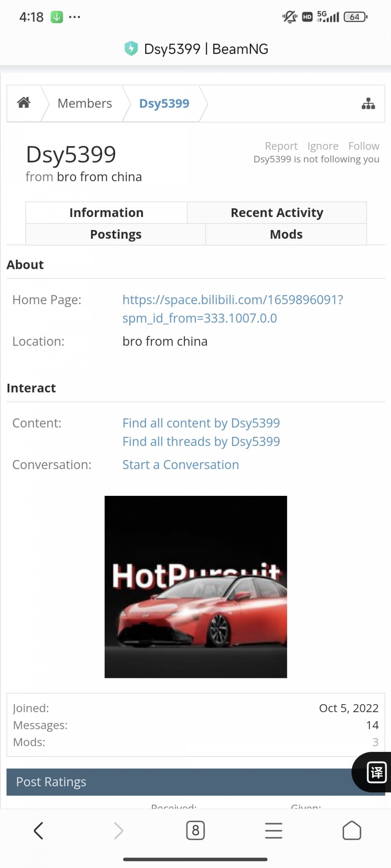Open the Postings tab

[116, 234]
